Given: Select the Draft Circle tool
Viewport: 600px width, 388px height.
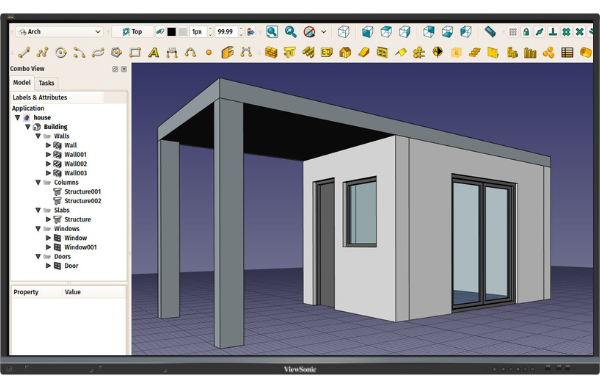Looking at the screenshot, I should click(x=61, y=52).
